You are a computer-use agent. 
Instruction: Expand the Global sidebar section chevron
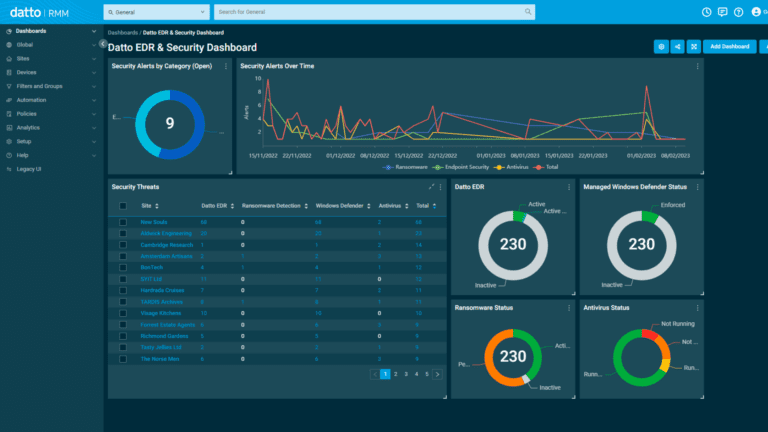point(94,45)
